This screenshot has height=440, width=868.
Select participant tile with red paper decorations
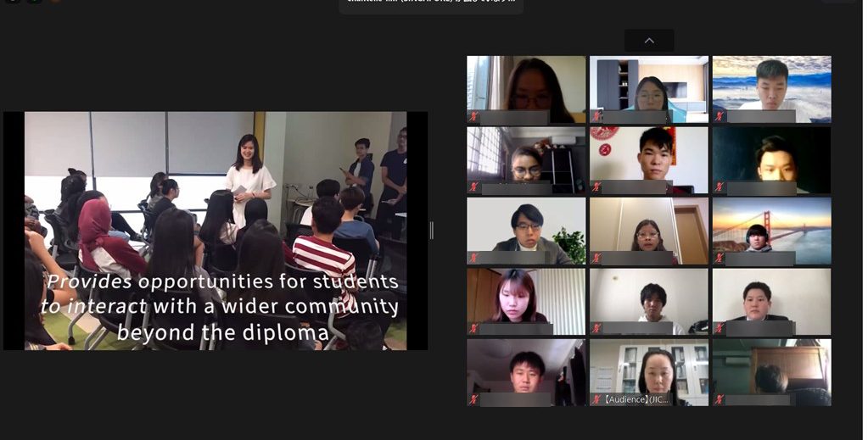pos(649,160)
